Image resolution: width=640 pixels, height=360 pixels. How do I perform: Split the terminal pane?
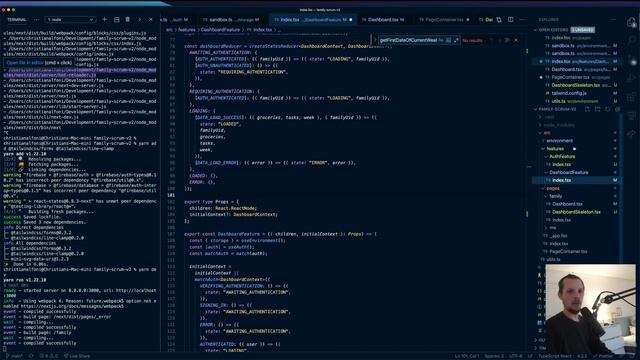coord(117,19)
